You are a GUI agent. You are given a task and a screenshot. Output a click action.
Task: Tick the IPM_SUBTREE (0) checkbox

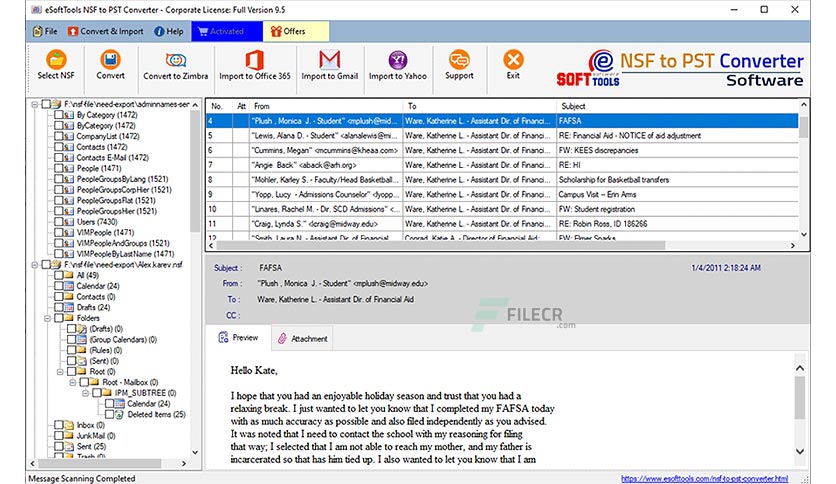[x=97, y=393]
